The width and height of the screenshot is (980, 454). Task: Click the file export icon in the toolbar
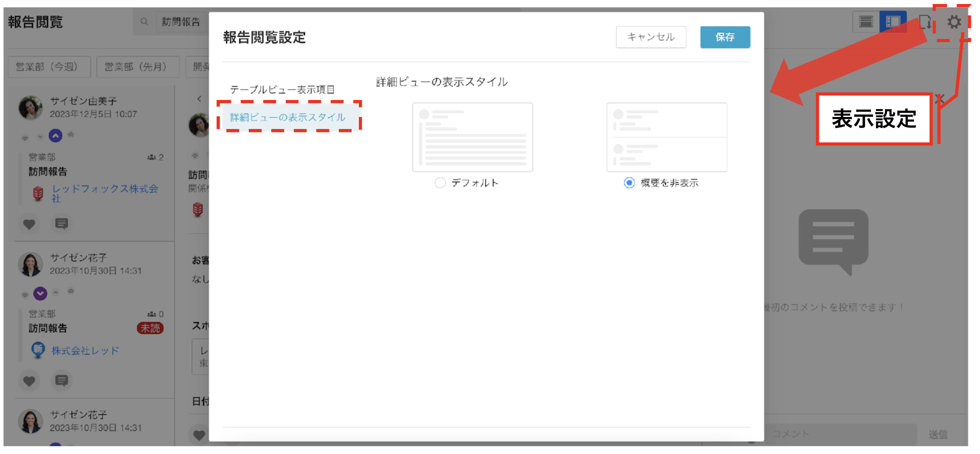925,22
